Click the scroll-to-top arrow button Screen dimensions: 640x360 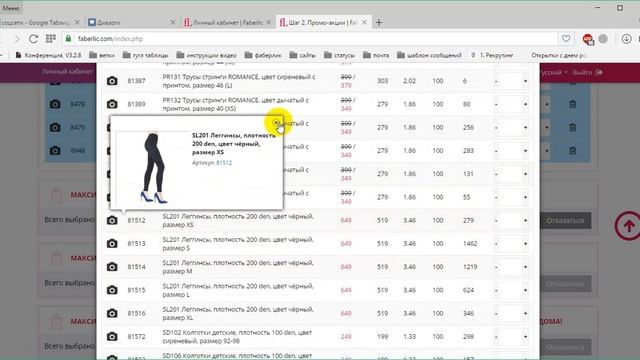(x=628, y=226)
